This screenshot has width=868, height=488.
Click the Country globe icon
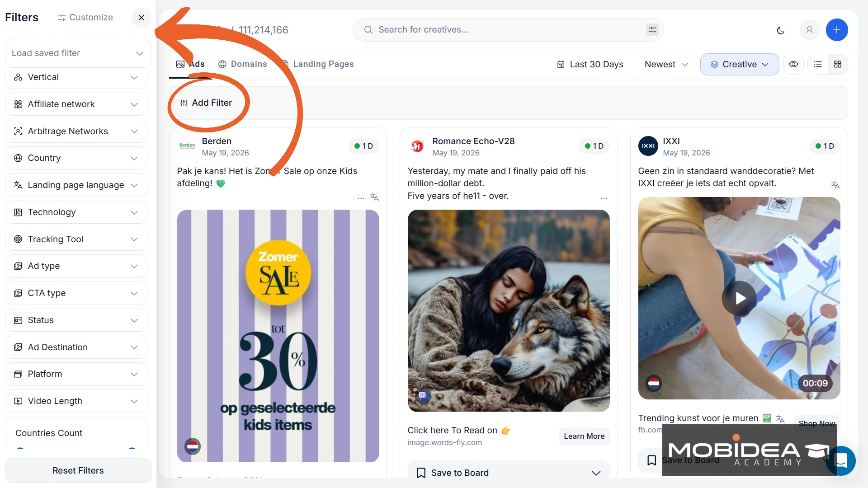coord(18,158)
